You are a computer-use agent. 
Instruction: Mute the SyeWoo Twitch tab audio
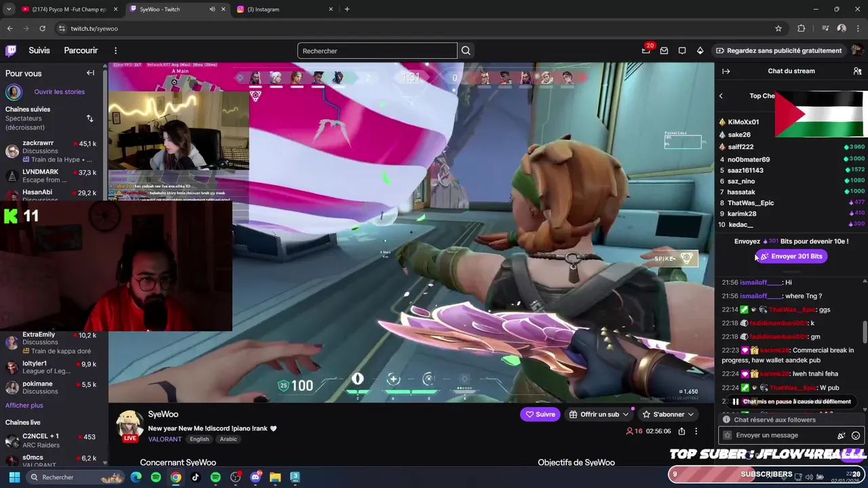point(212,9)
